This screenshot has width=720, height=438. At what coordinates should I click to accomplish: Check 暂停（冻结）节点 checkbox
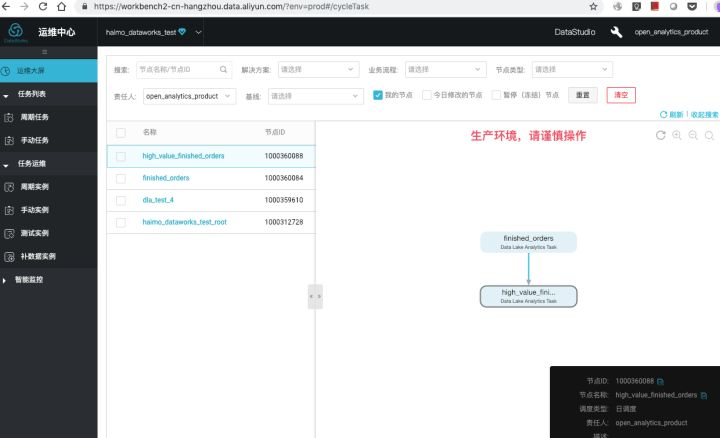[496, 95]
